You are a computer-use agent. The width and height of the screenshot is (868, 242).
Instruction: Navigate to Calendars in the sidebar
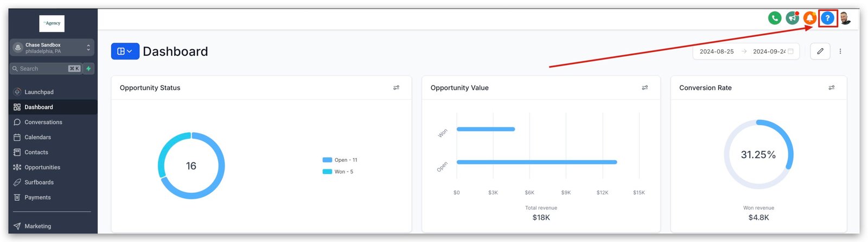(37, 138)
